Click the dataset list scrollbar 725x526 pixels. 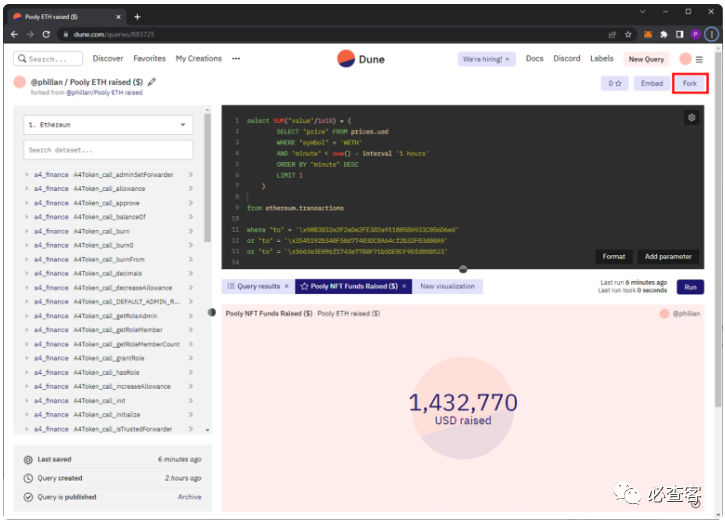click(x=207, y=177)
